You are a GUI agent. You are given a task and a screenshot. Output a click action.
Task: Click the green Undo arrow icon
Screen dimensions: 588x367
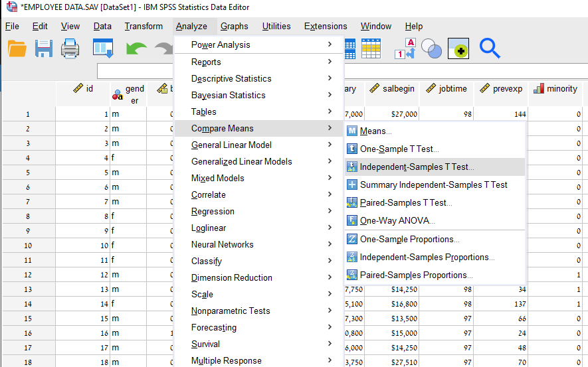point(136,48)
